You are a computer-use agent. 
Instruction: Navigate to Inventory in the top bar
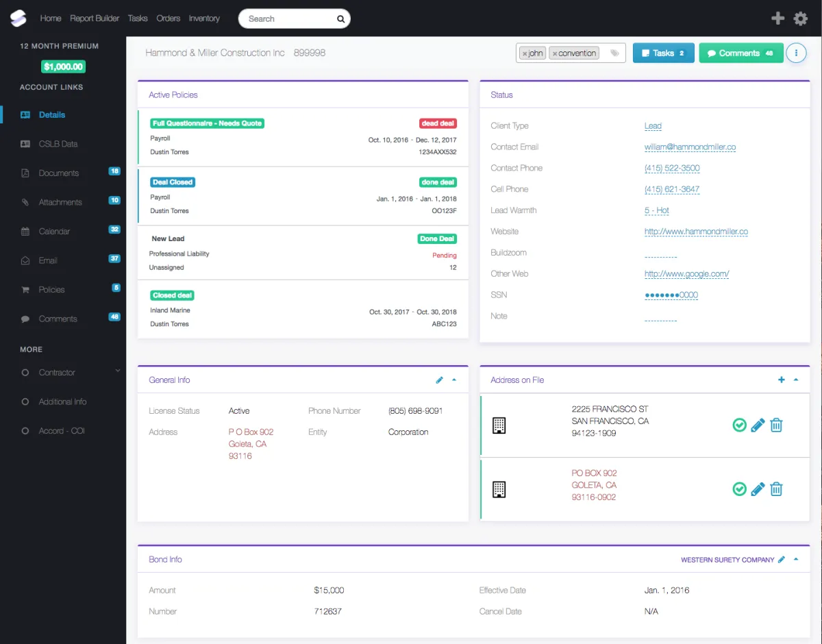point(203,18)
